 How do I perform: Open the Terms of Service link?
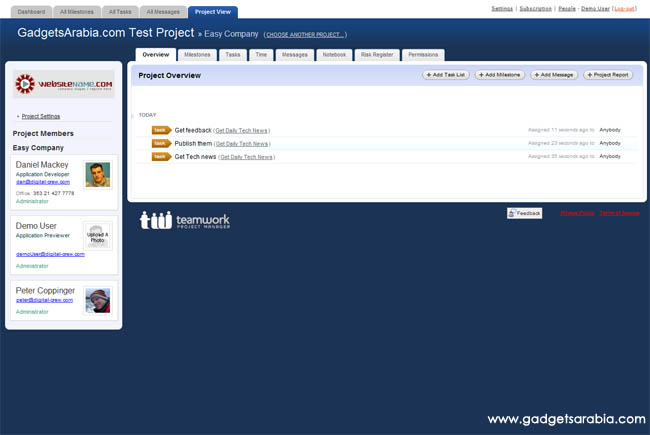coord(619,213)
